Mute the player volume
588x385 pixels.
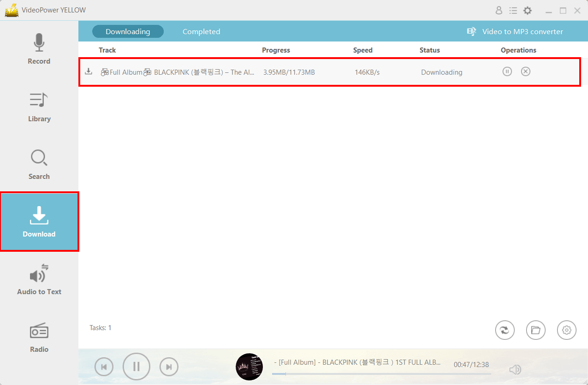click(x=515, y=369)
